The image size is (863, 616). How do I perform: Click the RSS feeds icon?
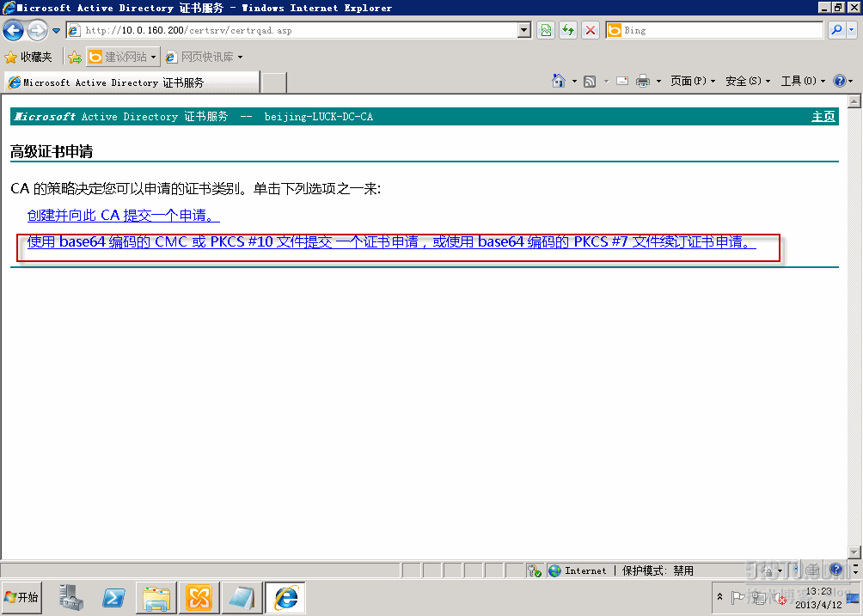590,82
